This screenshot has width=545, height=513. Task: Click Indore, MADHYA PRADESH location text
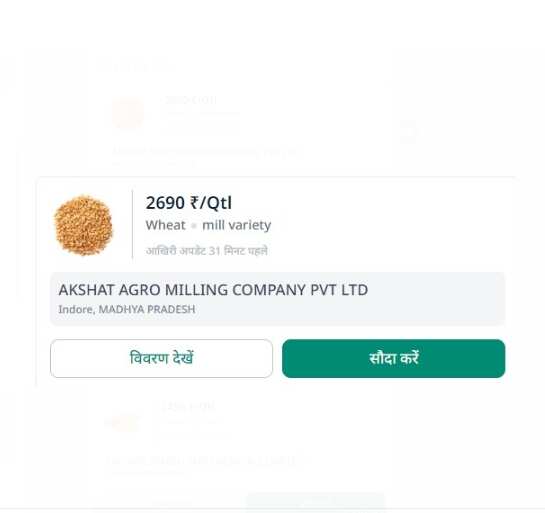pyautogui.click(x=127, y=309)
